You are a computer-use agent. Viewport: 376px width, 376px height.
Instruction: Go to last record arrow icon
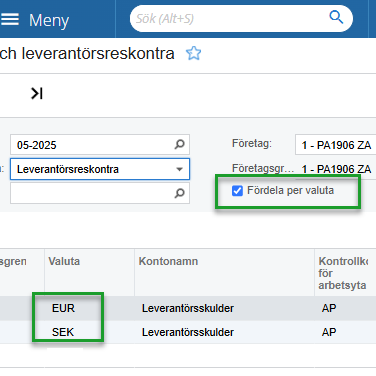click(x=37, y=93)
